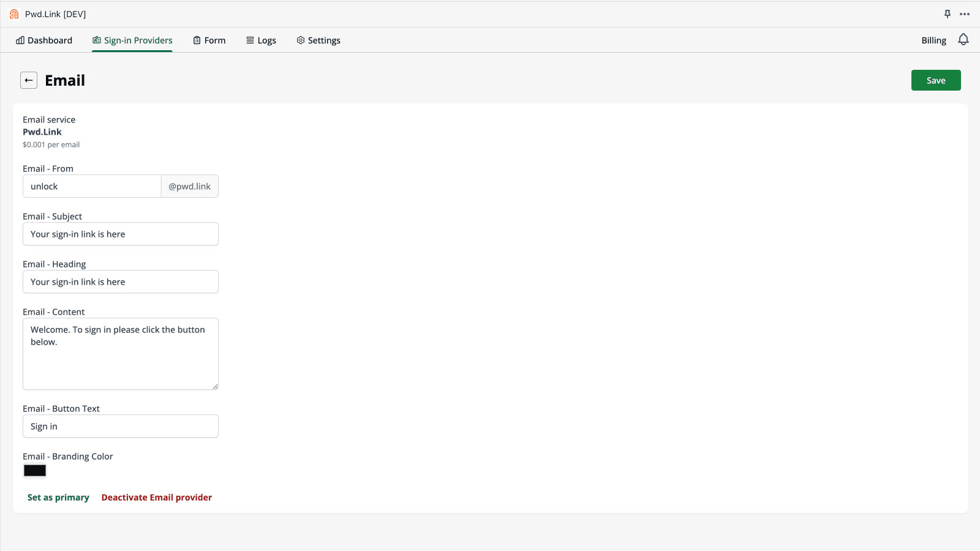
Task: Save the Email provider settings
Action: click(x=936, y=80)
